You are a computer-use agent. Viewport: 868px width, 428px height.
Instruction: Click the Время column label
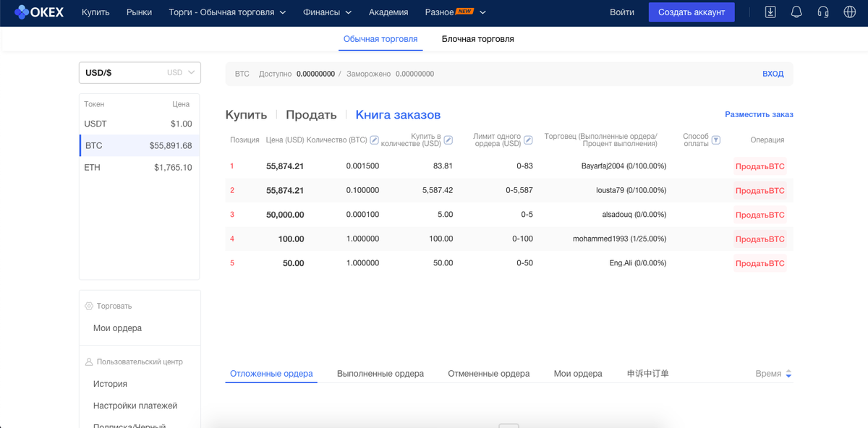(768, 374)
